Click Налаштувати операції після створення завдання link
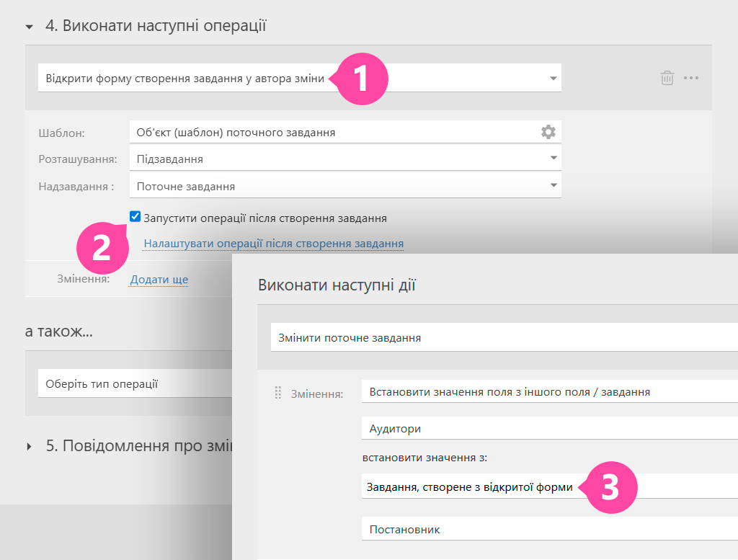 273,244
